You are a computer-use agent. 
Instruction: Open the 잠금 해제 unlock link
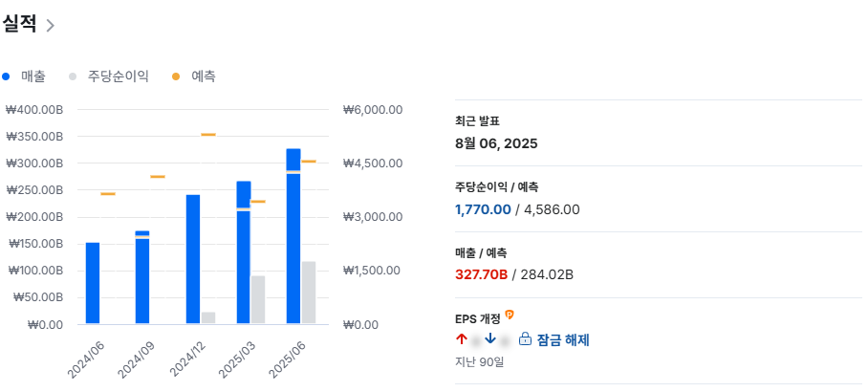coord(562,339)
